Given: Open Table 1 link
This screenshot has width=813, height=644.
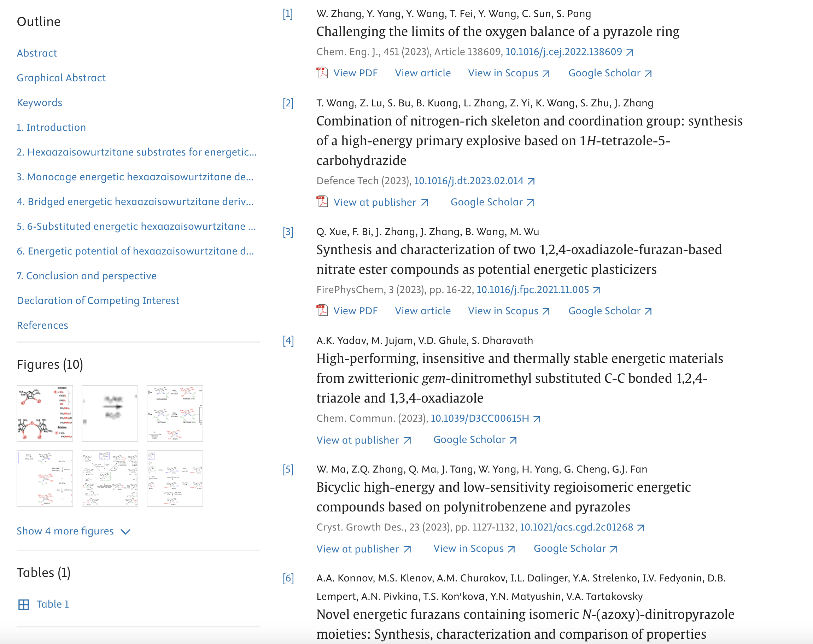Looking at the screenshot, I should [53, 604].
